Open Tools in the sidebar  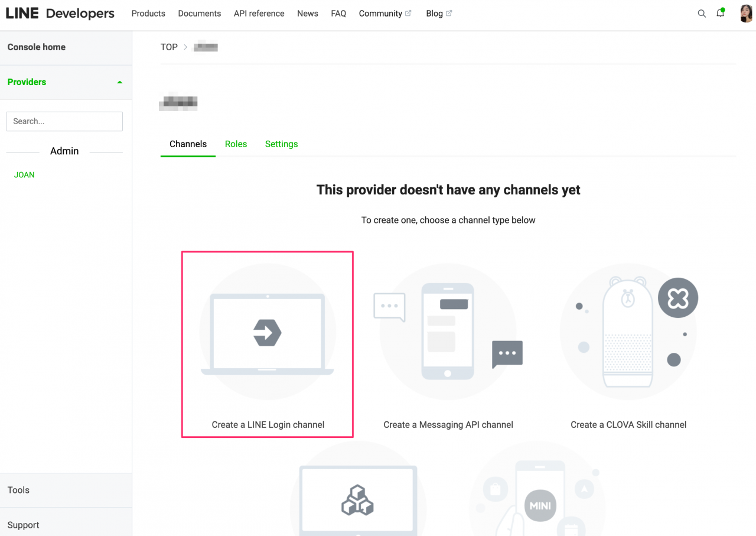point(18,490)
